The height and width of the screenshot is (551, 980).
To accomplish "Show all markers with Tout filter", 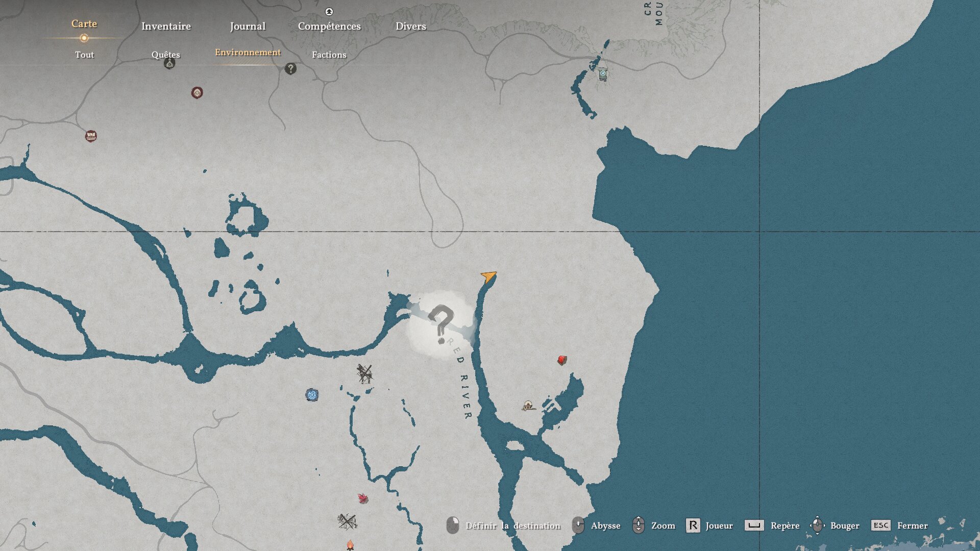I will tap(84, 55).
